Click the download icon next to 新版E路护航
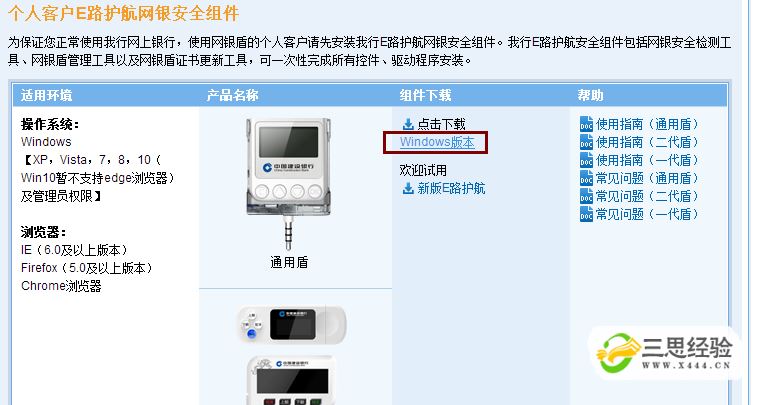764x405 pixels. click(408, 188)
